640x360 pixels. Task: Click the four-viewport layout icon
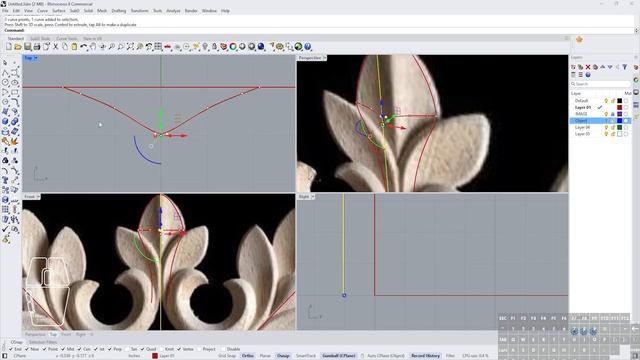[x=158, y=47]
